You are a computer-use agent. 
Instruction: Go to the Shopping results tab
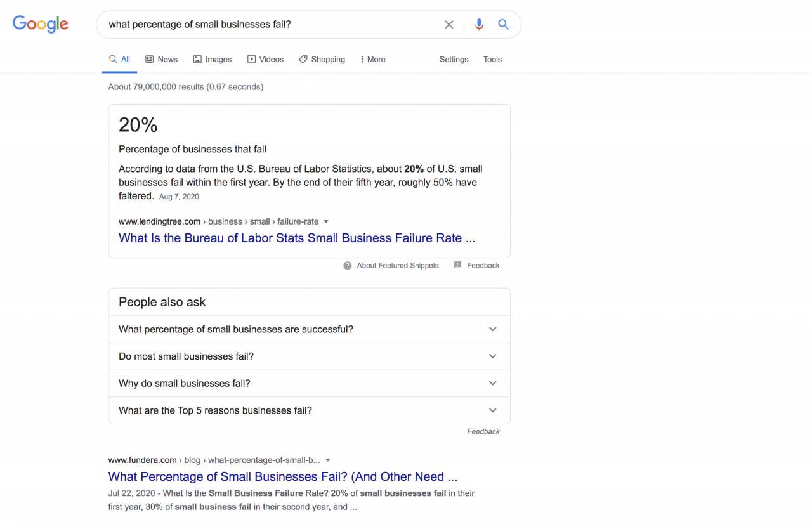pos(322,59)
